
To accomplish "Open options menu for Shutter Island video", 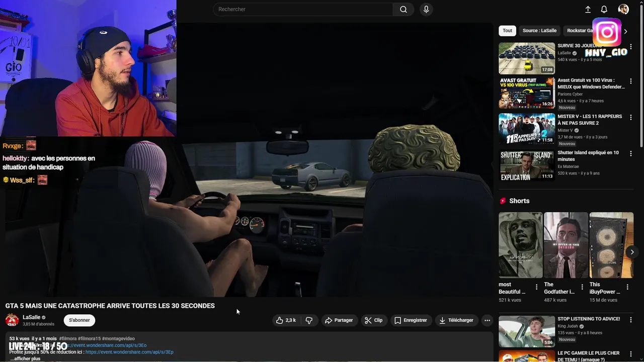I will [x=630, y=153].
